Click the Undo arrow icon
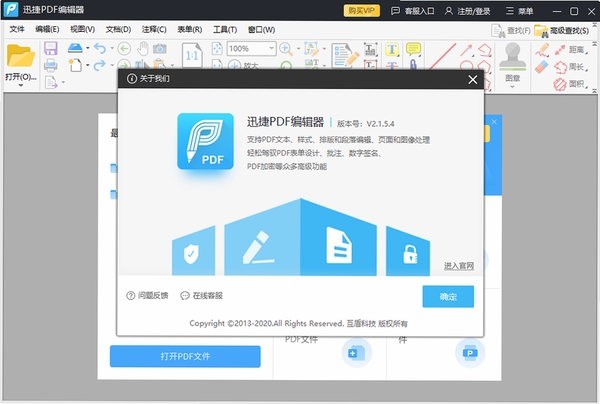The width and height of the screenshot is (600, 404). pos(100,48)
